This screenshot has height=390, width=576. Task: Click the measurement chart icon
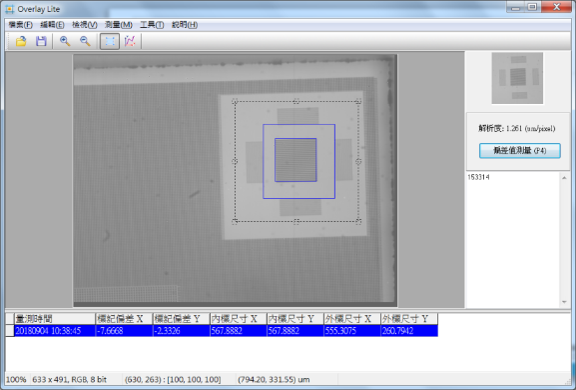coord(130,41)
